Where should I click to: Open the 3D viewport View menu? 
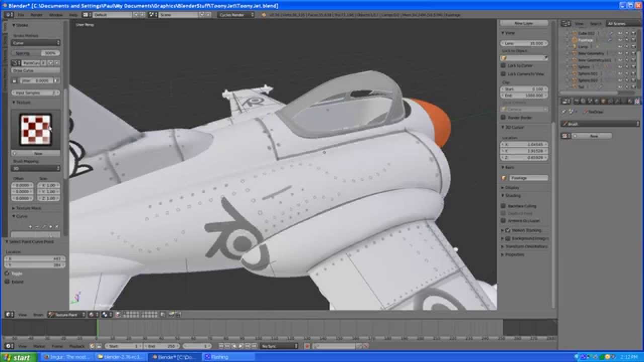pos(22,314)
